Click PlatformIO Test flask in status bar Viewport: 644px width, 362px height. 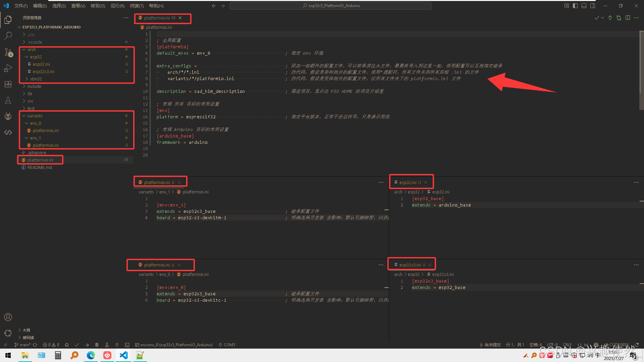point(107,345)
